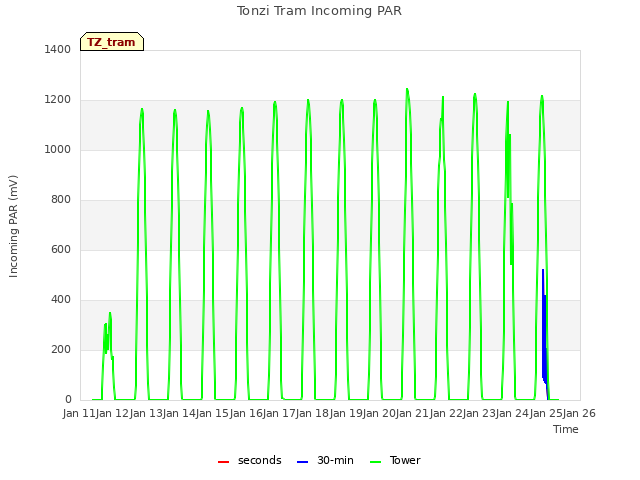Click the chart title Tonzi Tram Incoming PAR
The width and height of the screenshot is (640, 480).
click(319, 11)
